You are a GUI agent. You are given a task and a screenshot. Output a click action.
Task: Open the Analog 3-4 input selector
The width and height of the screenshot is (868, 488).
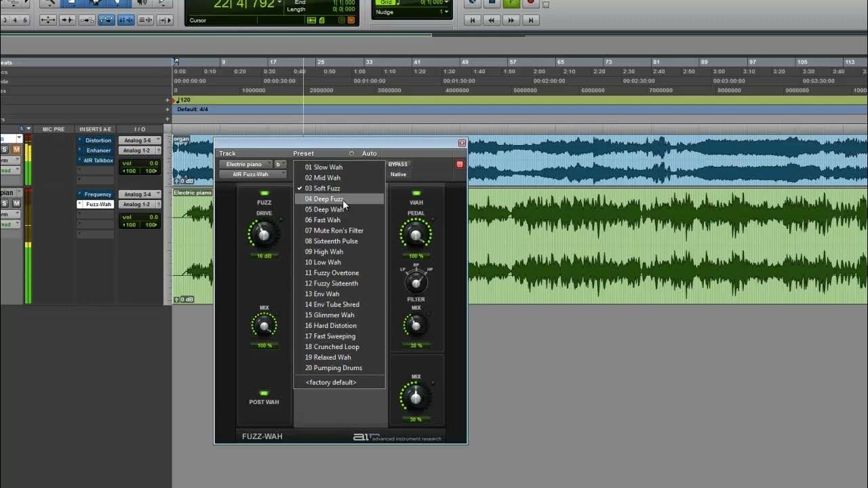tap(140, 195)
